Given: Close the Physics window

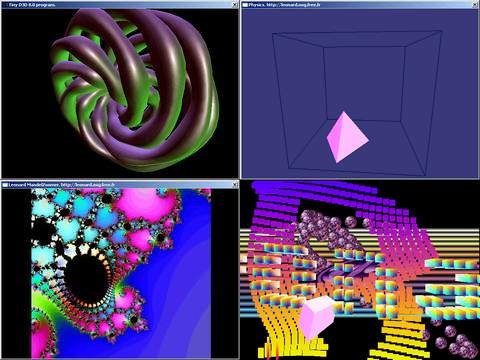Looking at the screenshot, I should [475, 5].
